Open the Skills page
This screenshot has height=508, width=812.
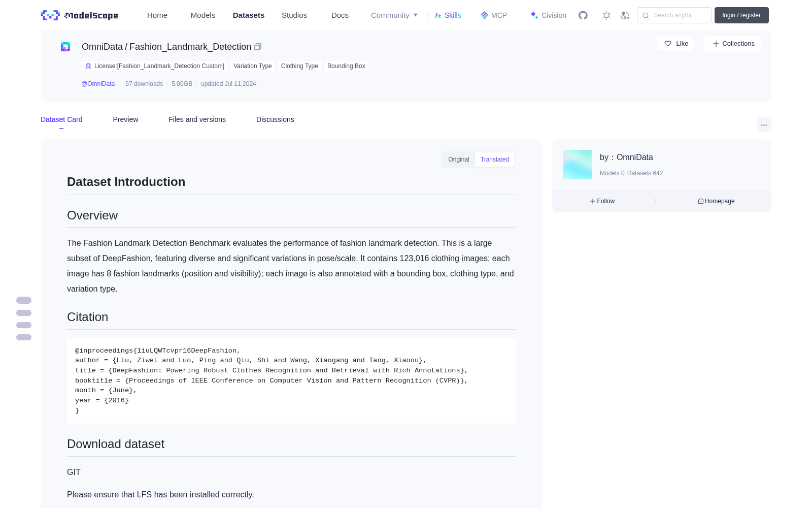point(448,15)
